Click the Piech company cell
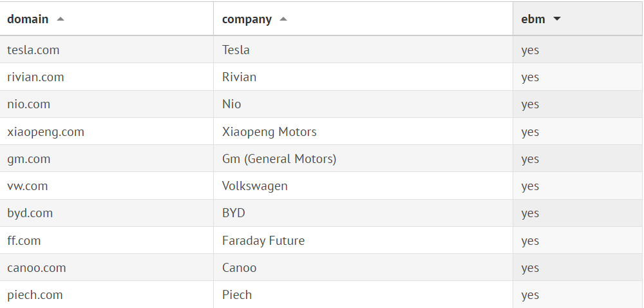 (237, 295)
